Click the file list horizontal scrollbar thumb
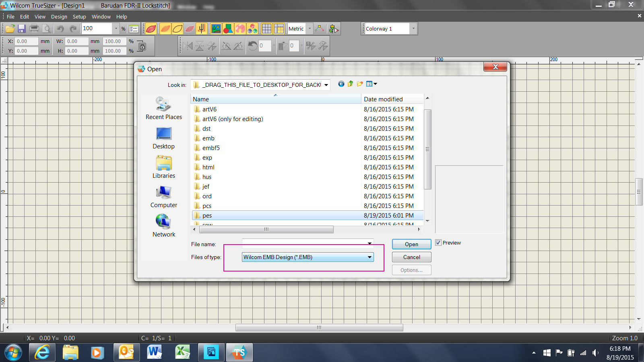644x362 pixels. coord(266,229)
